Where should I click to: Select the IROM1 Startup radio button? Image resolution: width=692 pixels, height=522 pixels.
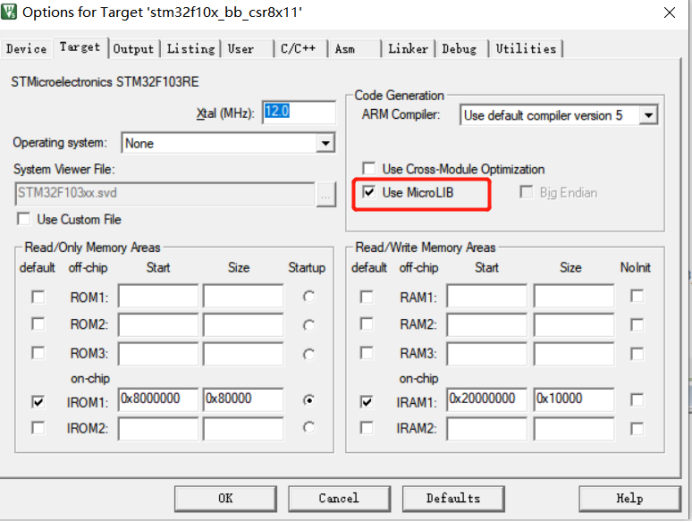309,400
